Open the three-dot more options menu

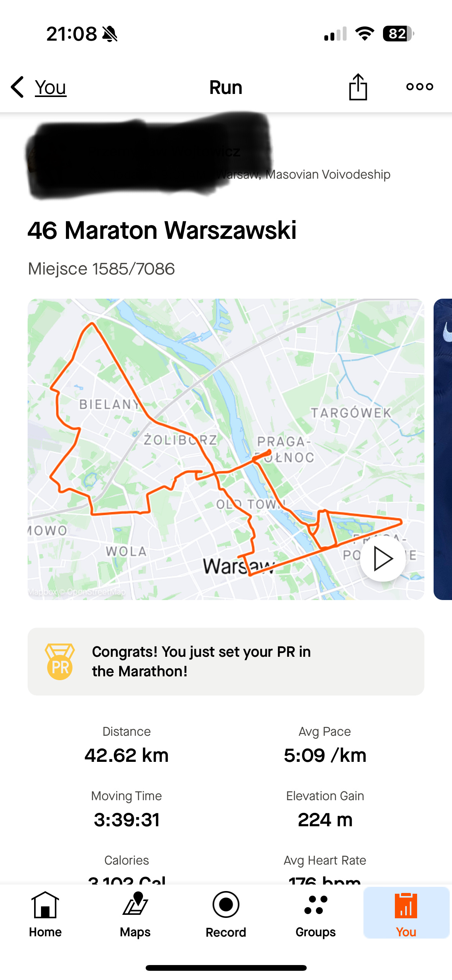(x=419, y=87)
